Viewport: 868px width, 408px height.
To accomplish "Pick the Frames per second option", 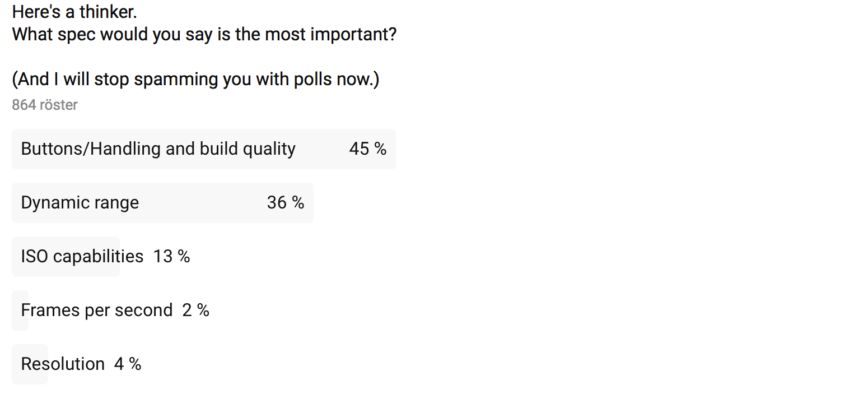I will pyautogui.click(x=111, y=310).
